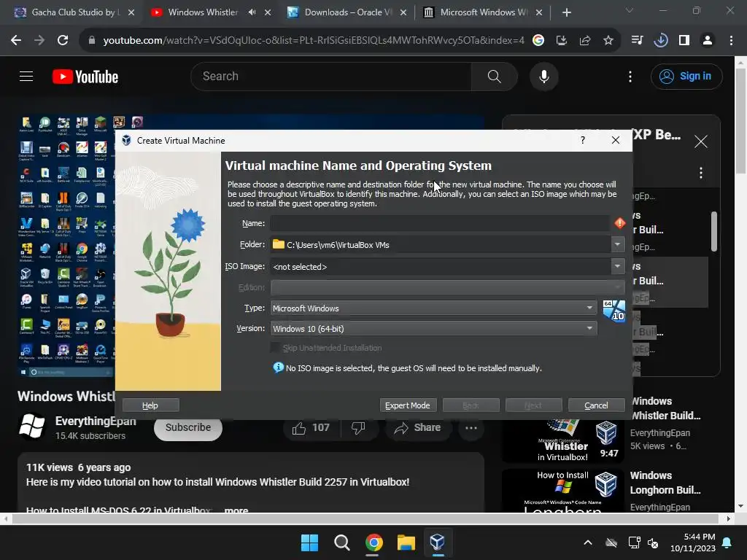Switch to Microsoft Windows Wh tab
This screenshot has height=560, width=747.
[x=484, y=12]
